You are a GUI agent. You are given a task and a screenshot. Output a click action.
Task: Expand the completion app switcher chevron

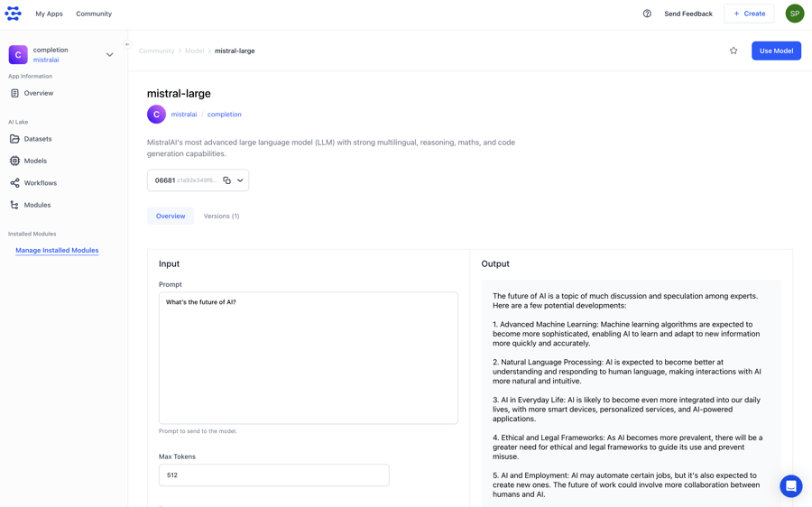[x=110, y=55]
